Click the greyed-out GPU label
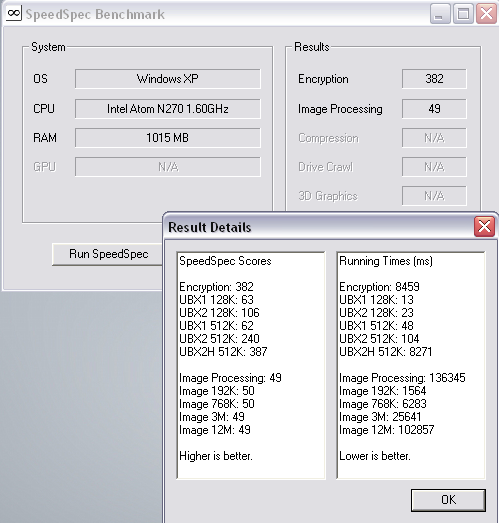The width and height of the screenshot is (499, 523). (44, 167)
